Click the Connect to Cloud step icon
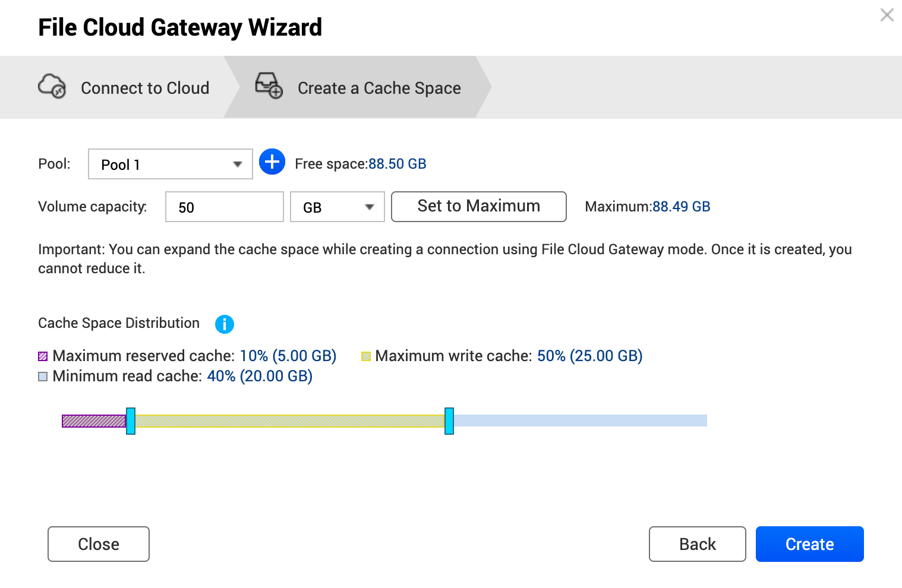The image size is (902, 588). pyautogui.click(x=52, y=86)
